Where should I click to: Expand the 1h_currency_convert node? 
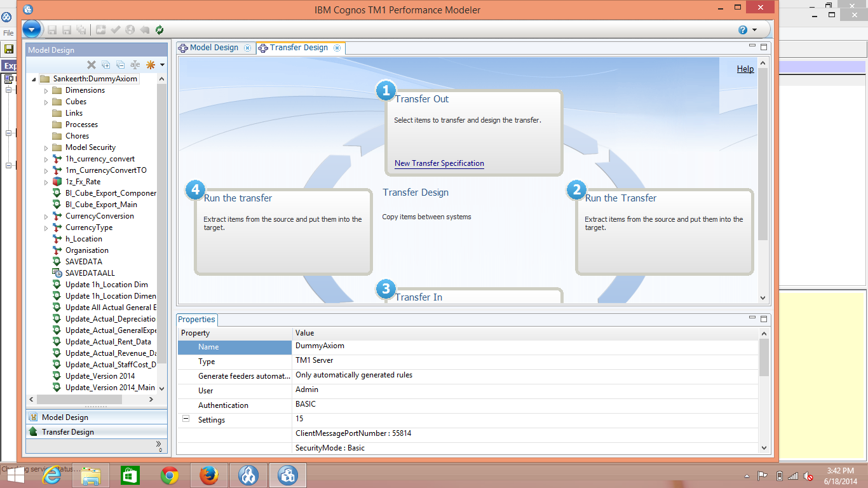(x=46, y=159)
